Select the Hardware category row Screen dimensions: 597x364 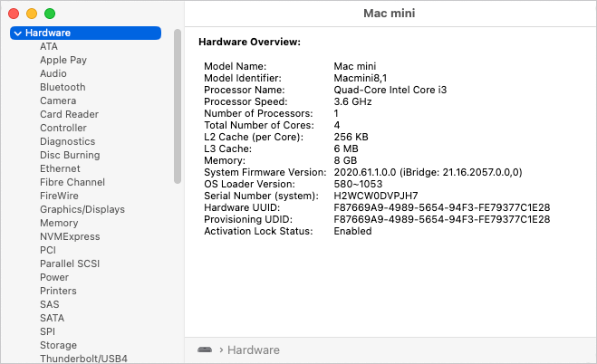tap(86, 33)
